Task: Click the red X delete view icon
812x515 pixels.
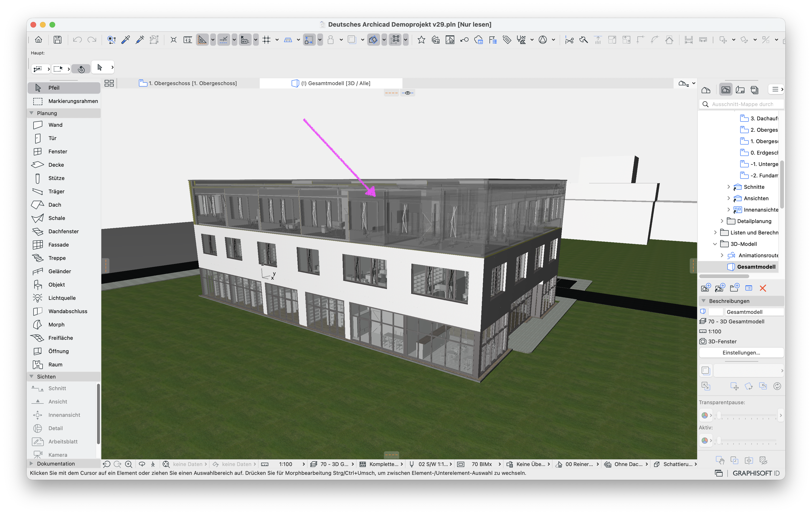Action: click(x=763, y=288)
